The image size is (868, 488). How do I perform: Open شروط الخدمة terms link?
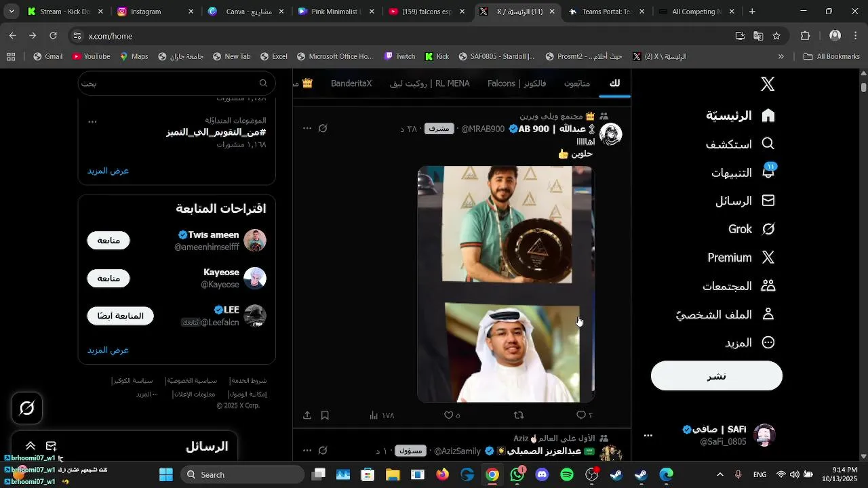point(248,381)
